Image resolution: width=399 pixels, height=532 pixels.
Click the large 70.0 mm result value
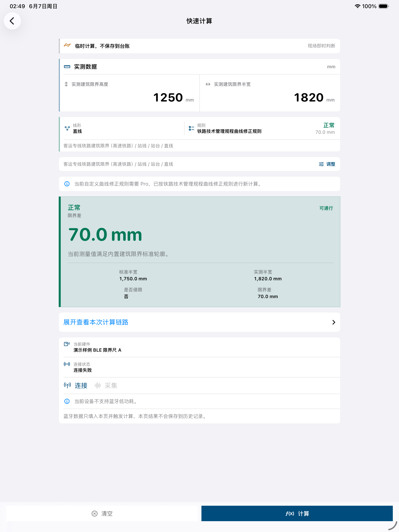pyautogui.click(x=105, y=235)
